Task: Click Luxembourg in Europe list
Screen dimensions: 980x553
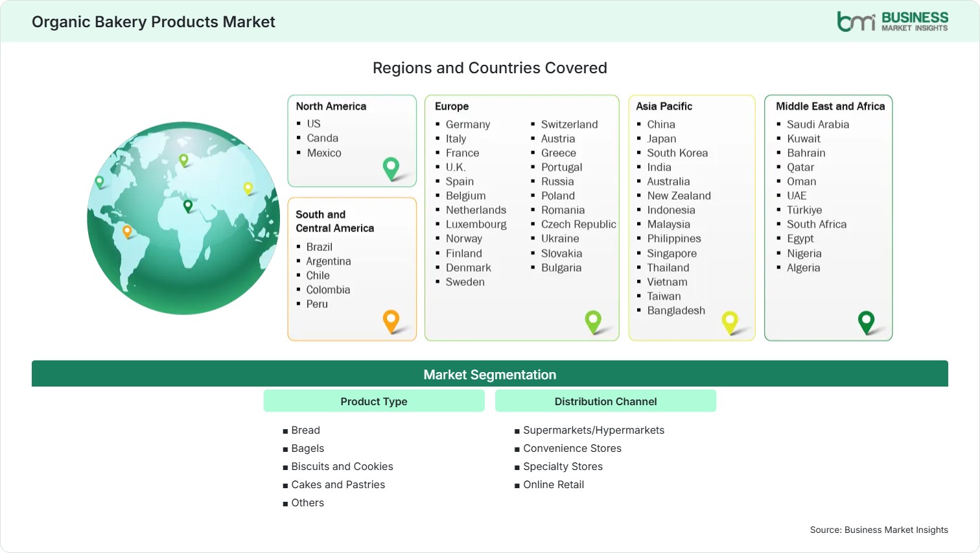Action: coord(476,224)
